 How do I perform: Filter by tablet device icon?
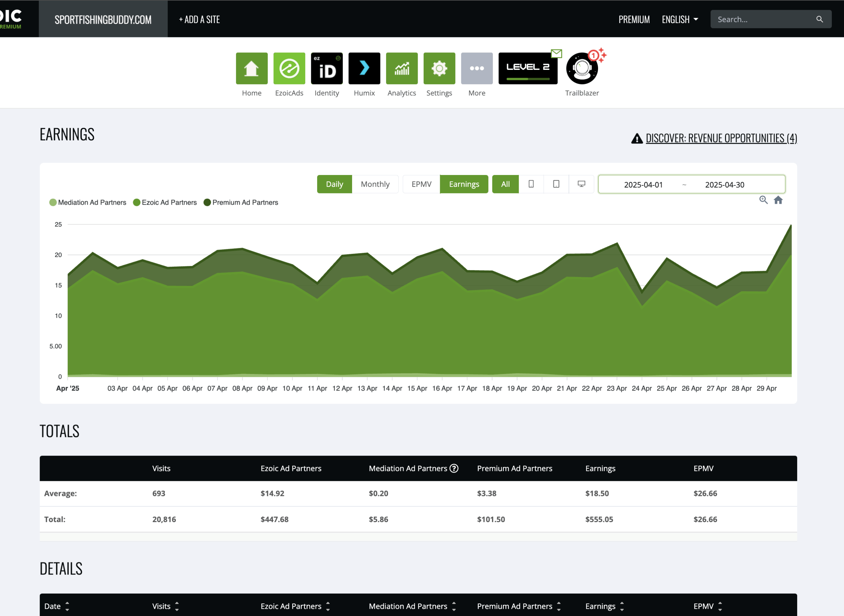pyautogui.click(x=556, y=184)
